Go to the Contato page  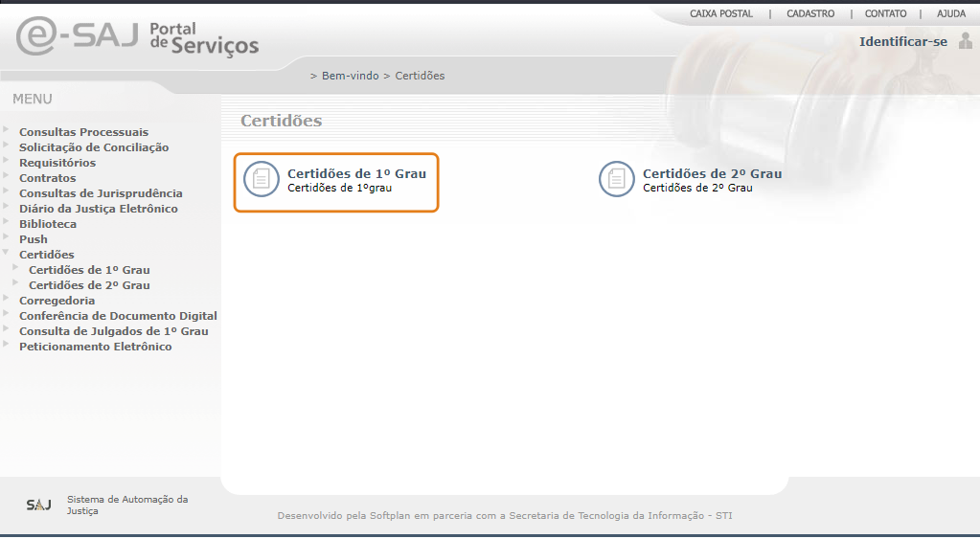click(x=885, y=14)
